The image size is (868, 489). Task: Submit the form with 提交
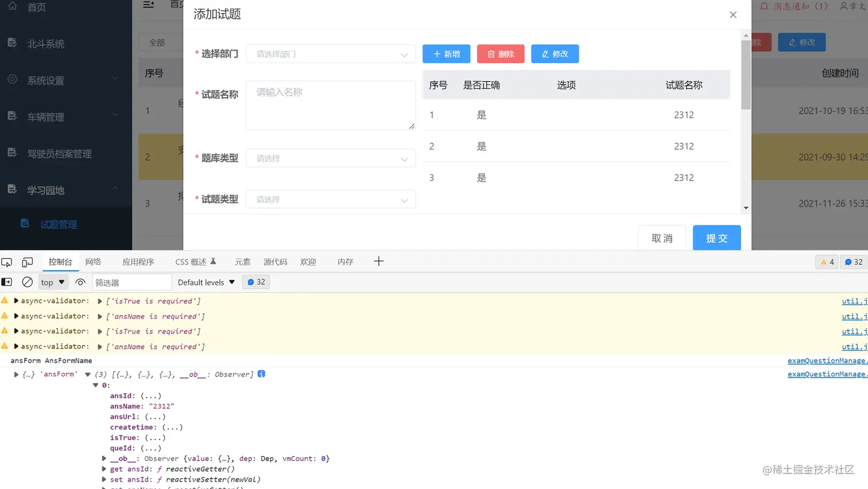pyautogui.click(x=716, y=238)
